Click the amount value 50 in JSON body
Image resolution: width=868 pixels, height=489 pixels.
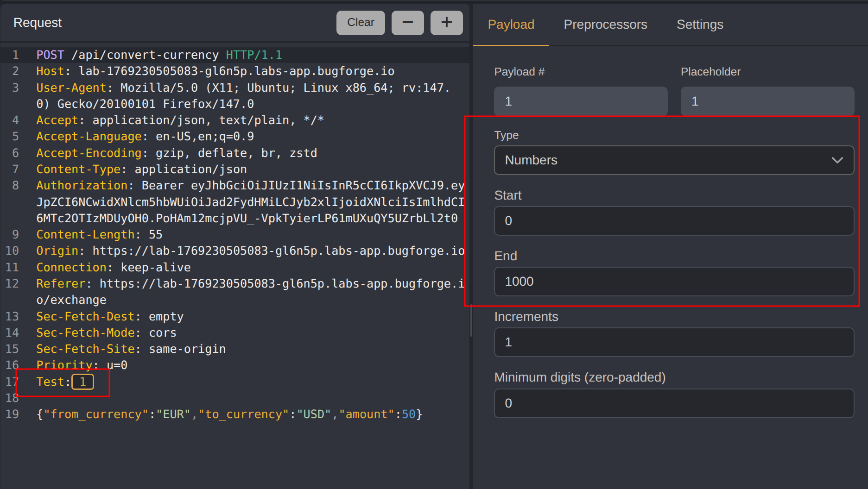408,414
